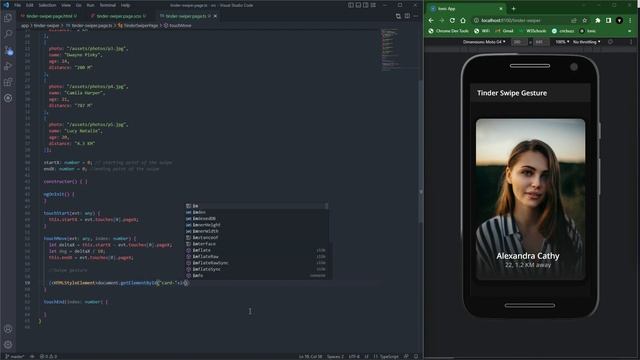640x360 pixels.
Task: Open the Help menu
Action: tap(126, 5)
